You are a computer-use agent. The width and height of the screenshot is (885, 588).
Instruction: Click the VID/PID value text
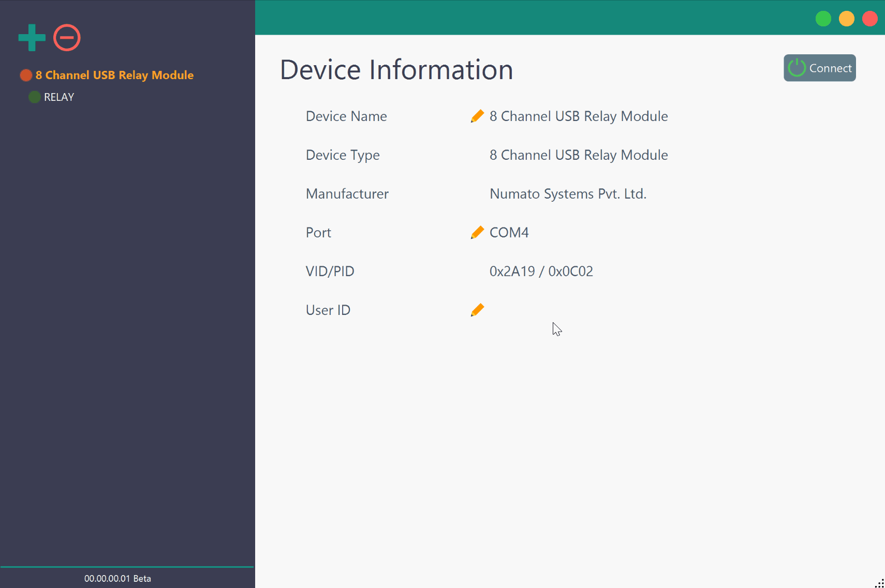pyautogui.click(x=541, y=270)
